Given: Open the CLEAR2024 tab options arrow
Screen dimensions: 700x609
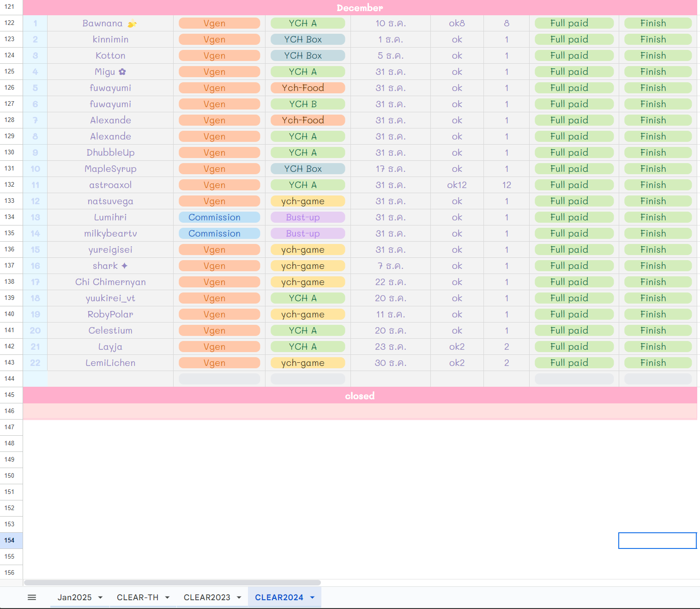Looking at the screenshot, I should [312, 597].
